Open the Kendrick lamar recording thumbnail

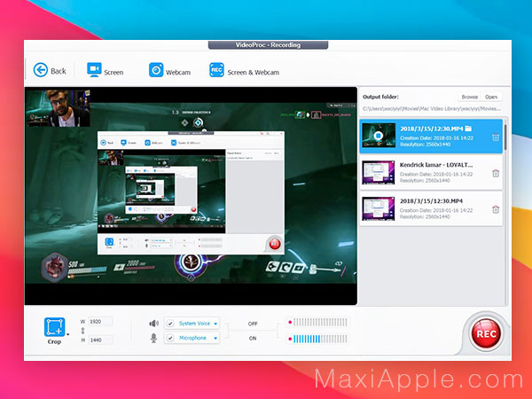379,172
